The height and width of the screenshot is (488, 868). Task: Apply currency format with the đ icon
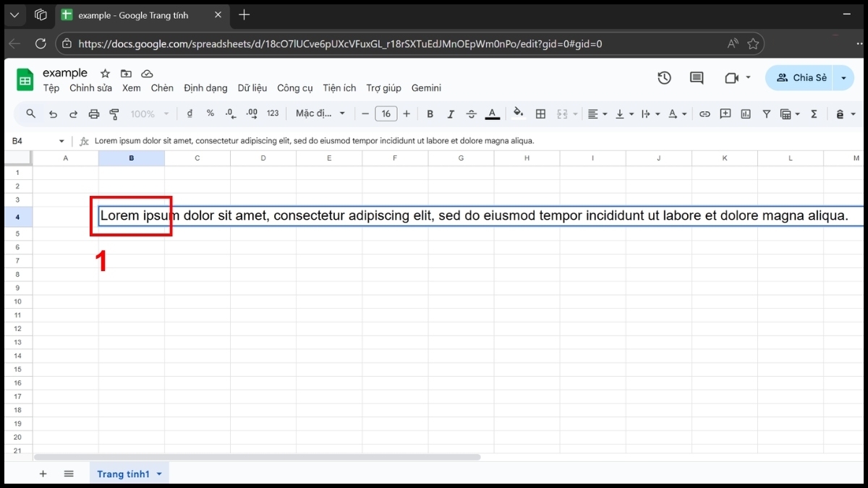pyautogui.click(x=189, y=114)
